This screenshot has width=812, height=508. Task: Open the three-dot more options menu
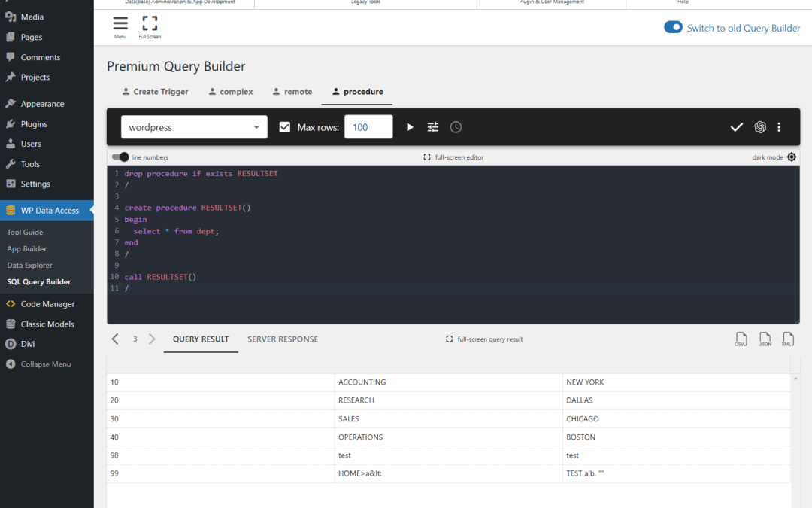tap(779, 127)
